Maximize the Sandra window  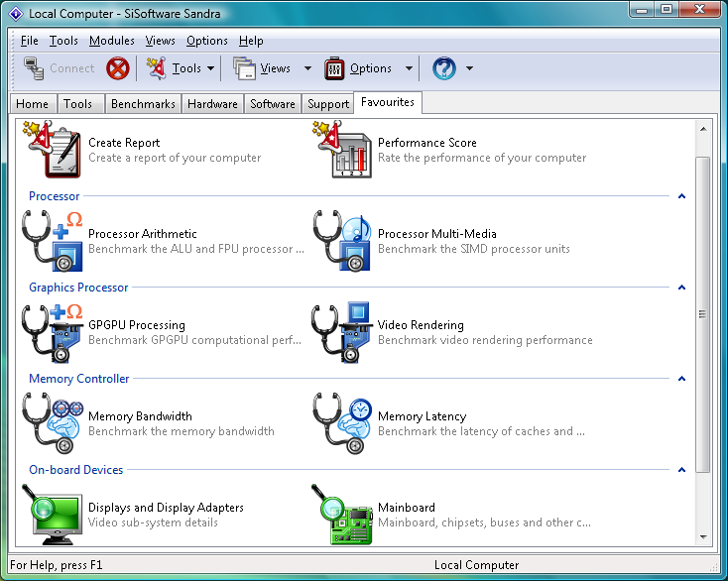[667, 9]
